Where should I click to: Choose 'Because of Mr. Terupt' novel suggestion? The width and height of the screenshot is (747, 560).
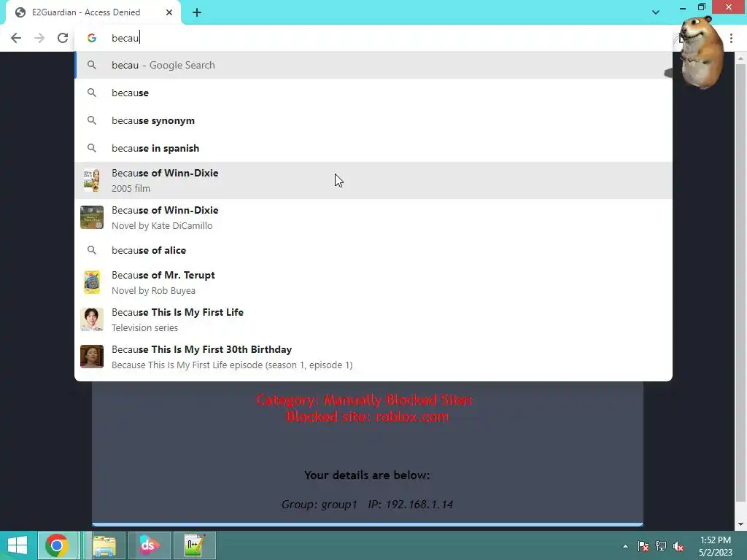(373, 282)
